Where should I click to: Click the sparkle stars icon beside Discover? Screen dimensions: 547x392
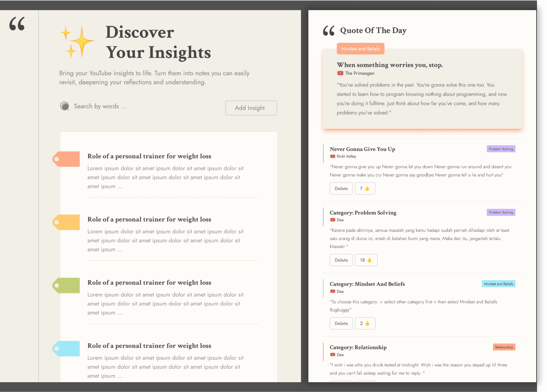pyautogui.click(x=77, y=42)
